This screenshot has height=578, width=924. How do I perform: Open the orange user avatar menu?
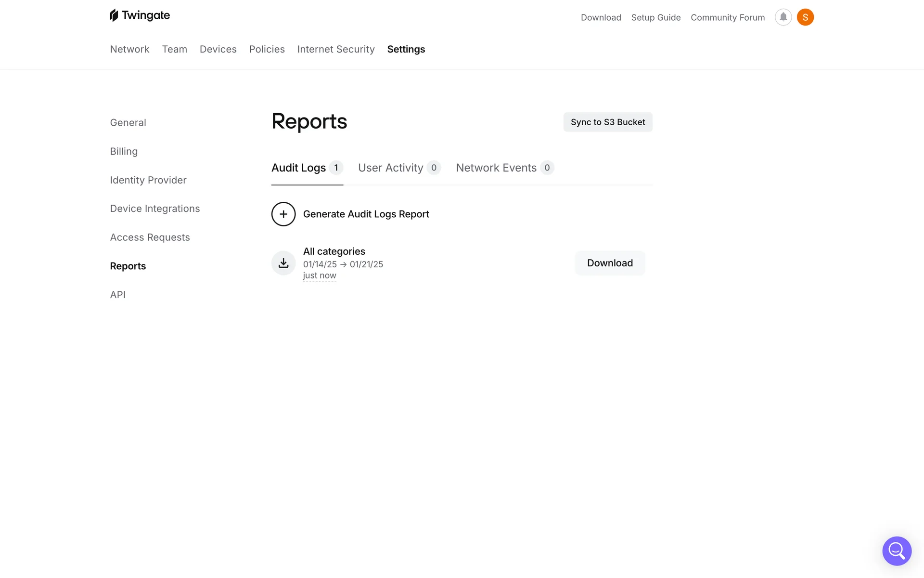[805, 17]
